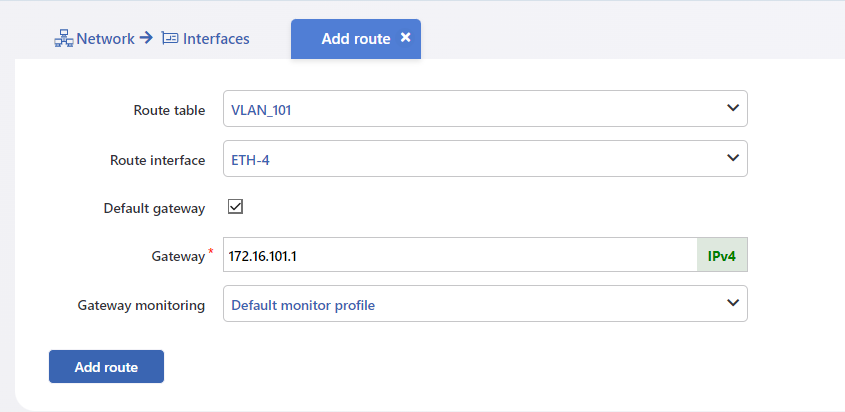
Task: Open the Route interface chevron
Action: (732, 158)
